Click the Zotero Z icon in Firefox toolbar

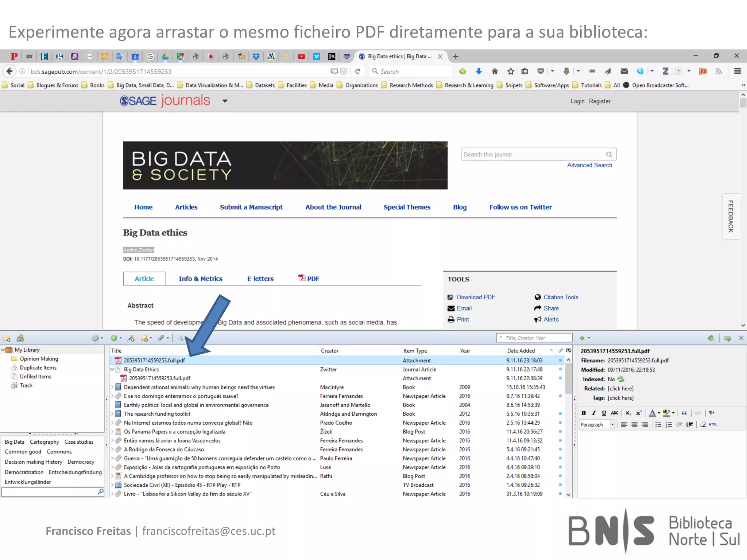pos(666,71)
